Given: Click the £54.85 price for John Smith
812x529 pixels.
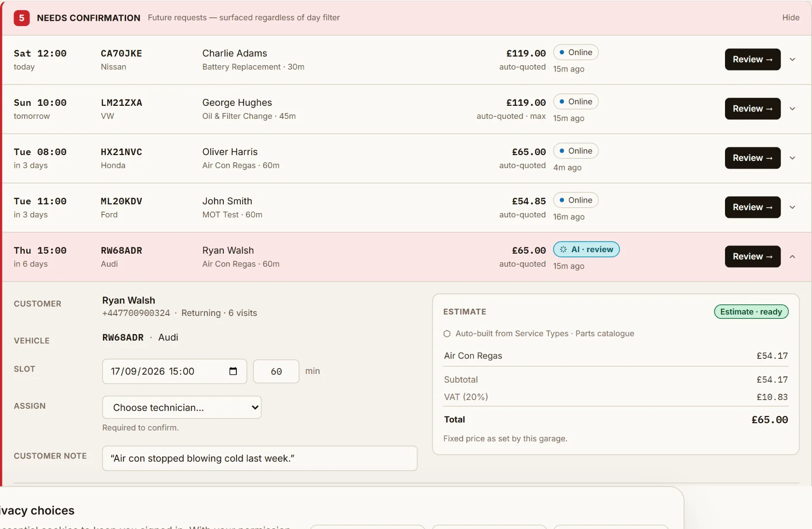Looking at the screenshot, I should point(529,201).
